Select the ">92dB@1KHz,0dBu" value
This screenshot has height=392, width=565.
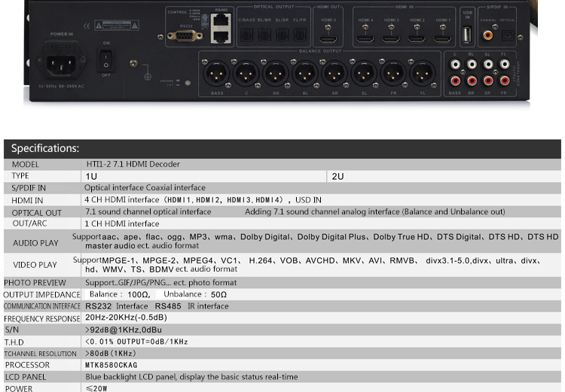[124, 330]
